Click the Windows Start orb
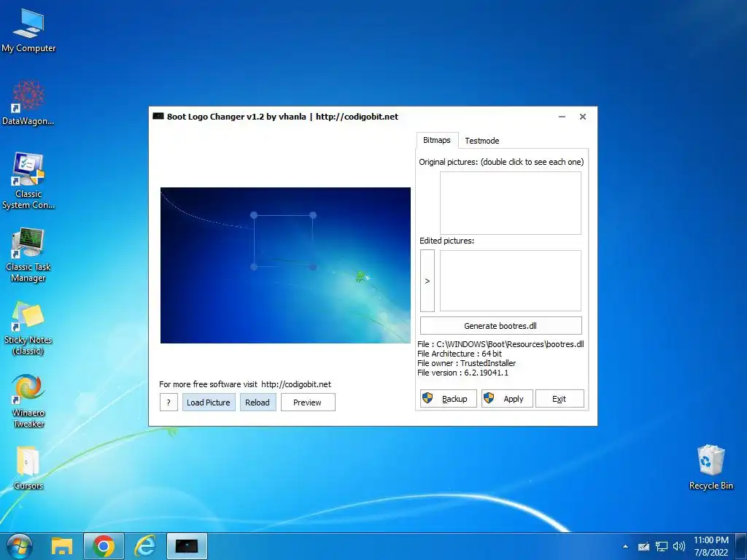The width and height of the screenshot is (747, 560). tap(19, 546)
